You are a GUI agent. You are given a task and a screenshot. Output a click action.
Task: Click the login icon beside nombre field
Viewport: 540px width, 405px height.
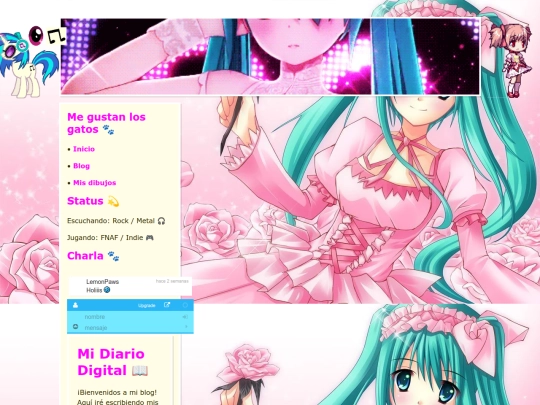point(185,317)
